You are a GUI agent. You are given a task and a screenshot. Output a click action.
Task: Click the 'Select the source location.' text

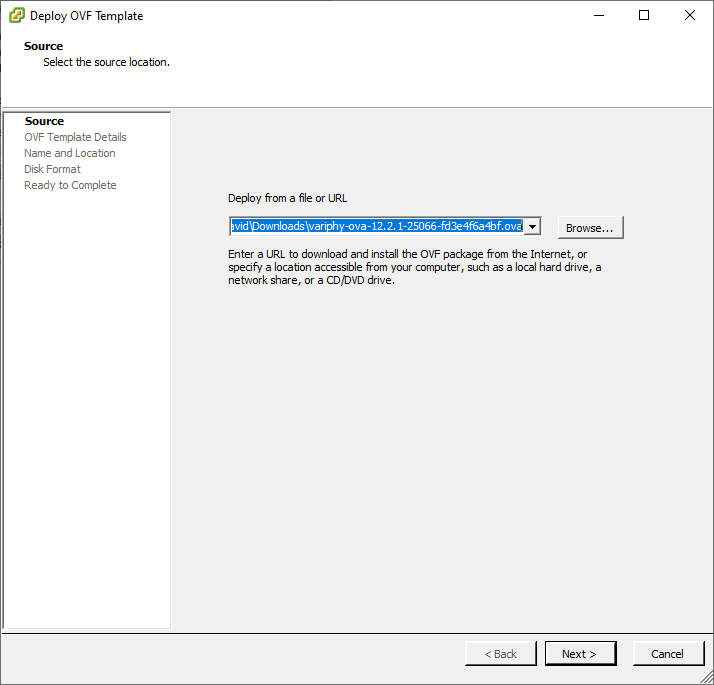107,62
